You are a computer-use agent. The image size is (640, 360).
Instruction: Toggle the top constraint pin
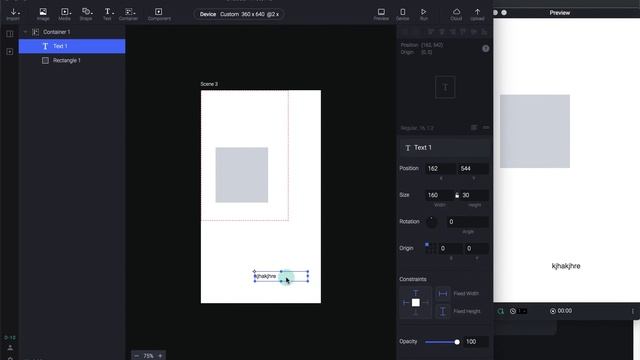point(416,293)
